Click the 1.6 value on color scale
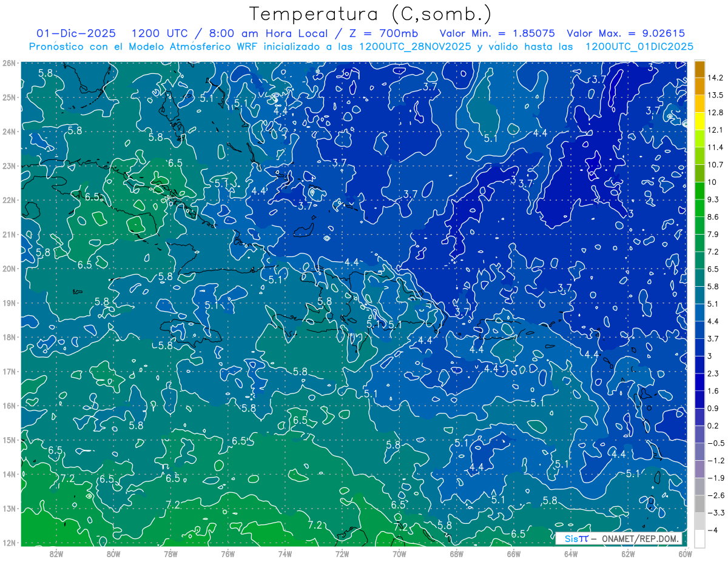 click(713, 391)
